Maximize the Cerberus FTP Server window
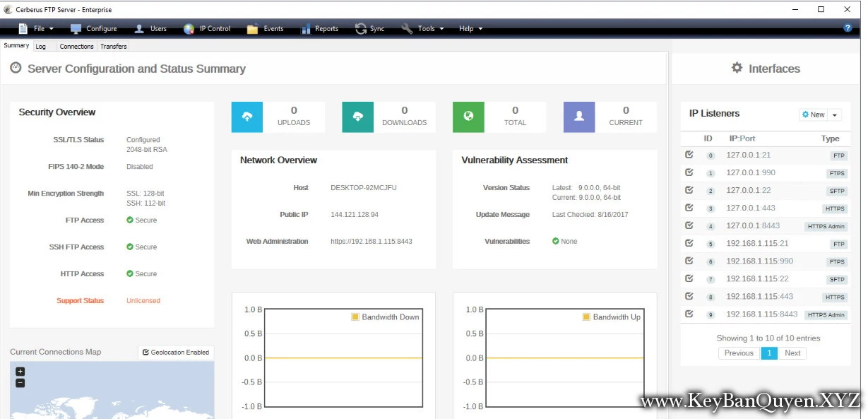The height and width of the screenshot is (419, 868). [821, 9]
